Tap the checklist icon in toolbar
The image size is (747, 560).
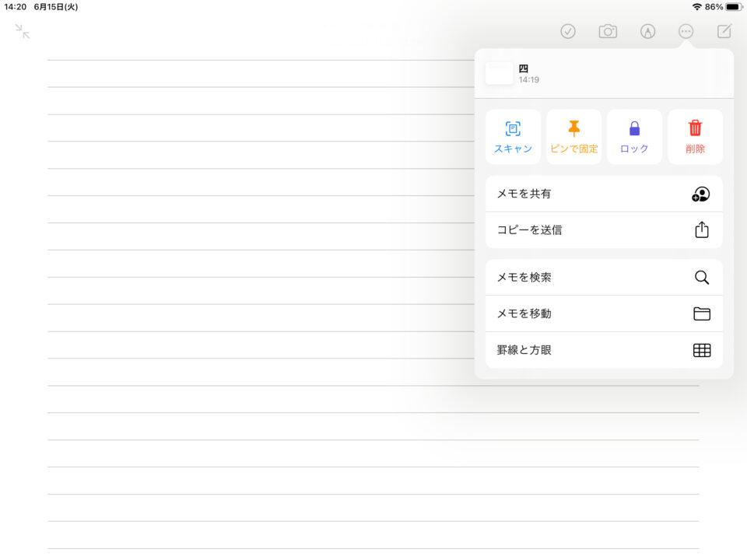click(568, 32)
